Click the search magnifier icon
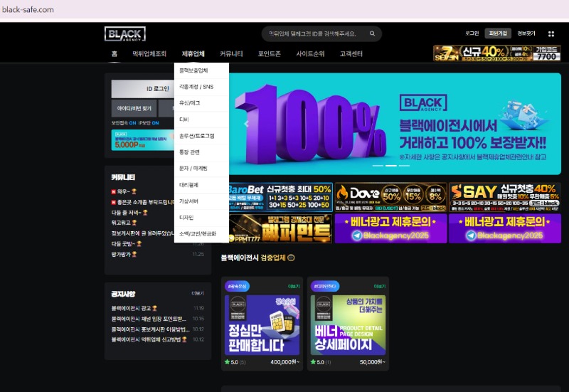This screenshot has height=392, width=569. pyautogui.click(x=372, y=34)
